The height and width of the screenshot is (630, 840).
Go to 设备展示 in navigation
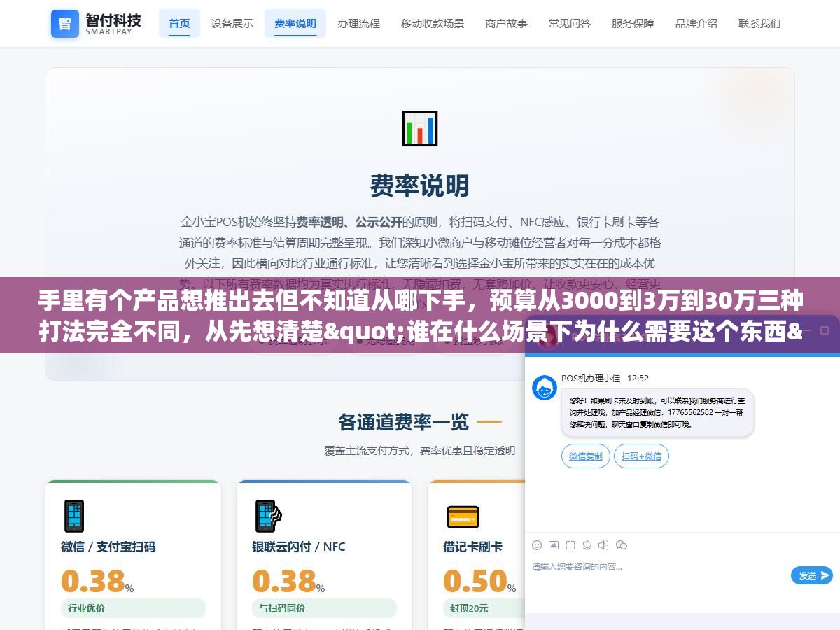(x=232, y=23)
